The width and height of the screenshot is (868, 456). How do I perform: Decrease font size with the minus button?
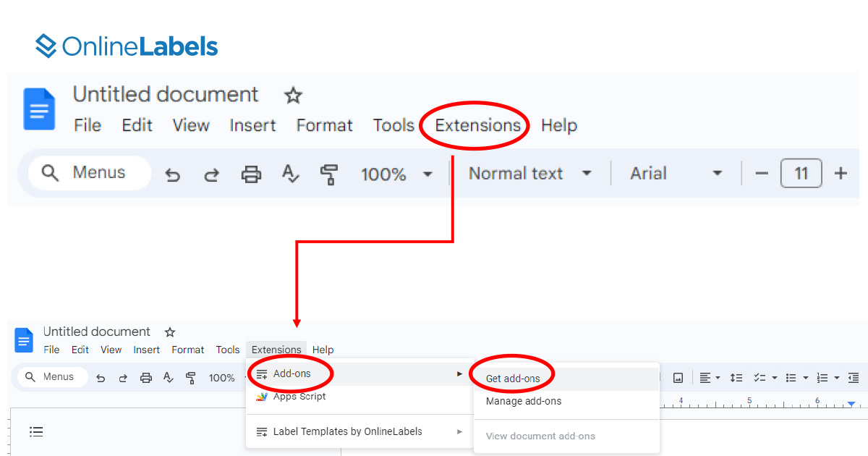762,174
